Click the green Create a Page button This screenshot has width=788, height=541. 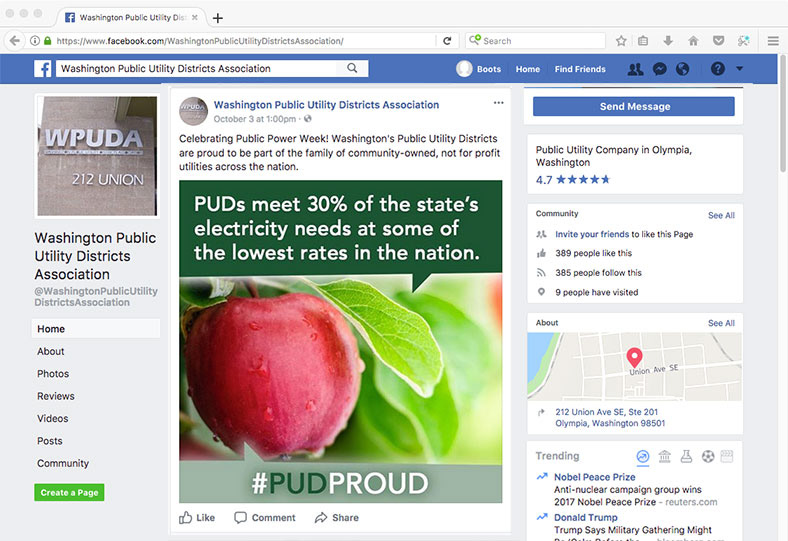click(x=69, y=493)
